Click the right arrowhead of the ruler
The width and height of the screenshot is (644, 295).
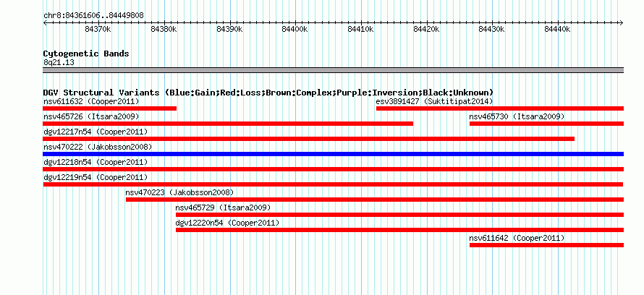622,23
